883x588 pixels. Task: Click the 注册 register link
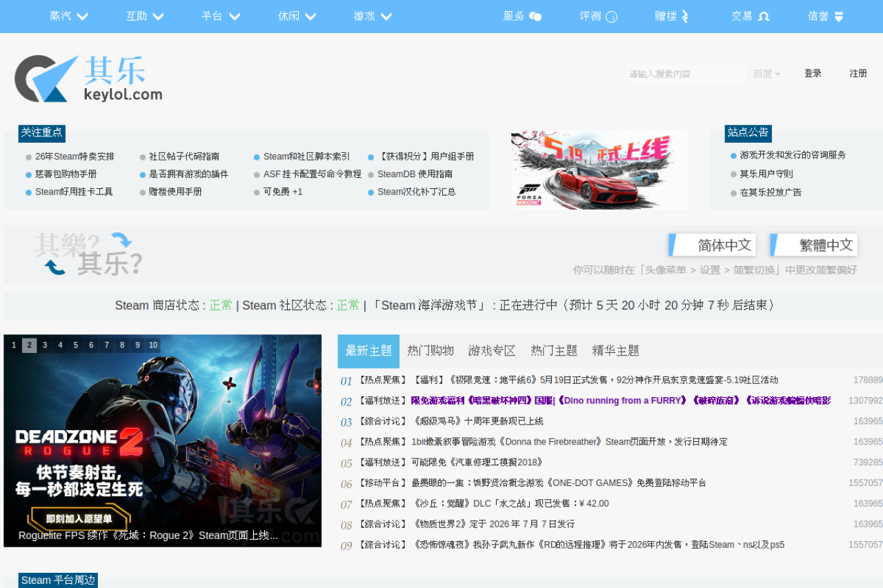click(858, 73)
